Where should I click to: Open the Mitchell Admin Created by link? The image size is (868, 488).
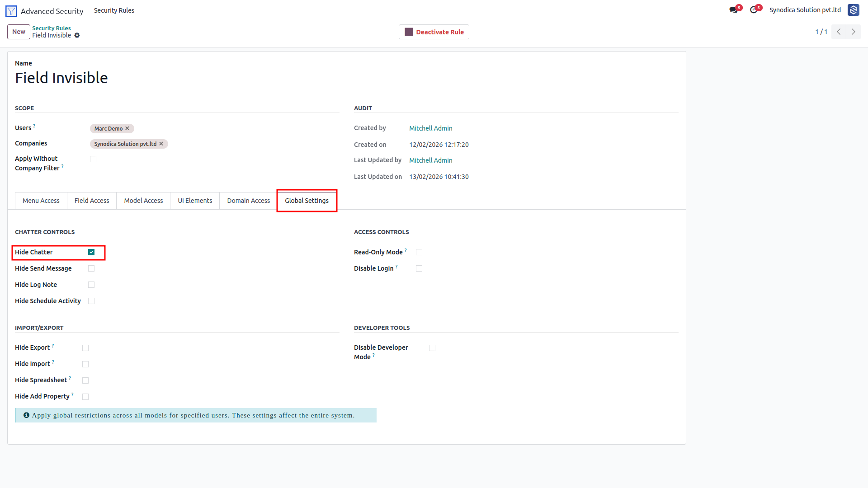tap(431, 128)
